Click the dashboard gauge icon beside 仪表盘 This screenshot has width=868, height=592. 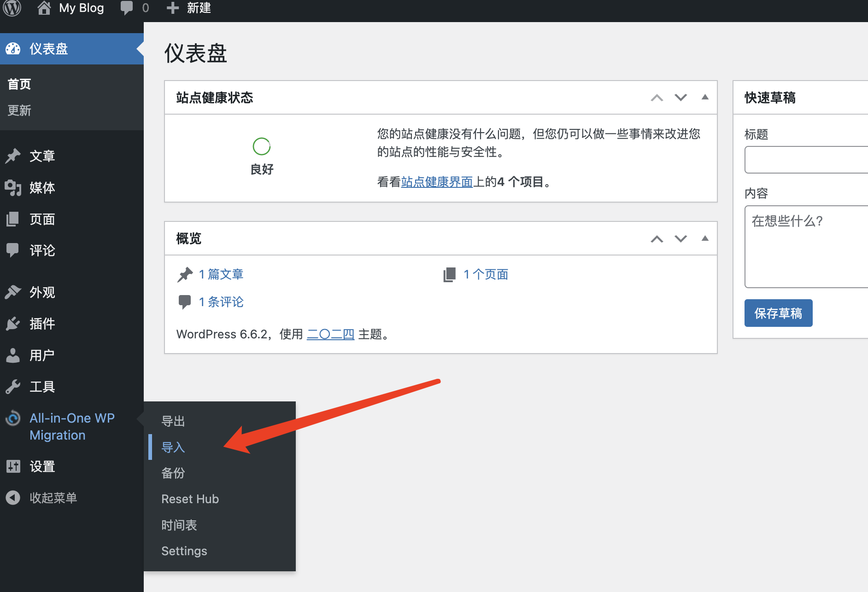[x=13, y=48]
